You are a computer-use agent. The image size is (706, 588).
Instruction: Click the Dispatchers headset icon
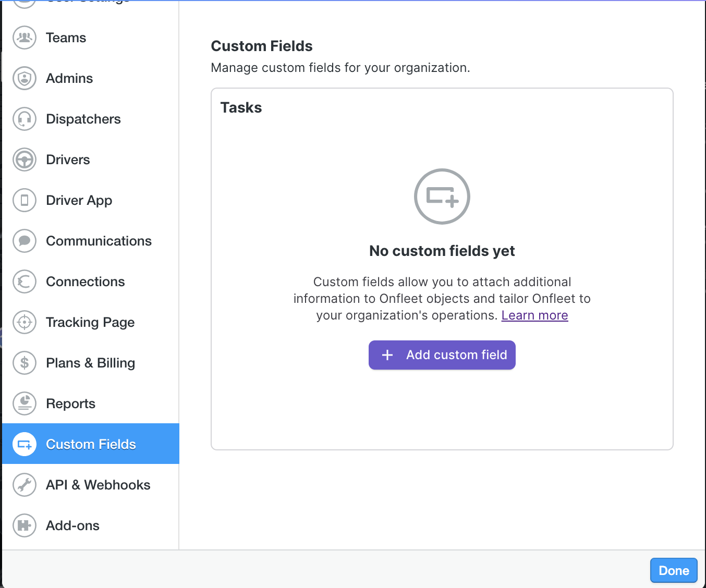click(x=25, y=119)
